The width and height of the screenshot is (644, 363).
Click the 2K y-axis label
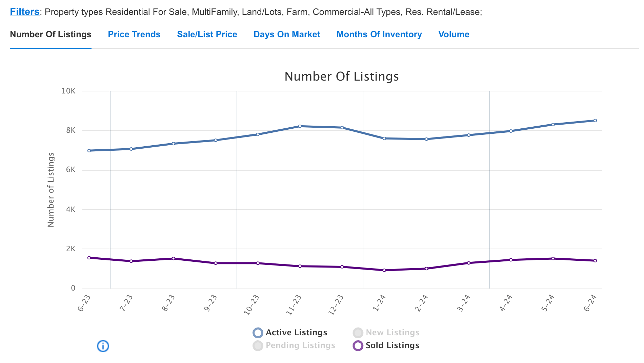(x=71, y=249)
